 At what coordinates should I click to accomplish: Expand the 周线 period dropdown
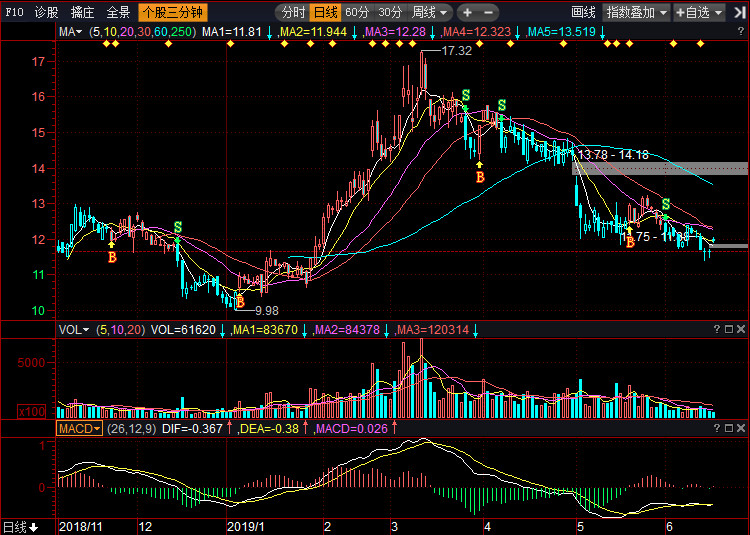[431, 13]
